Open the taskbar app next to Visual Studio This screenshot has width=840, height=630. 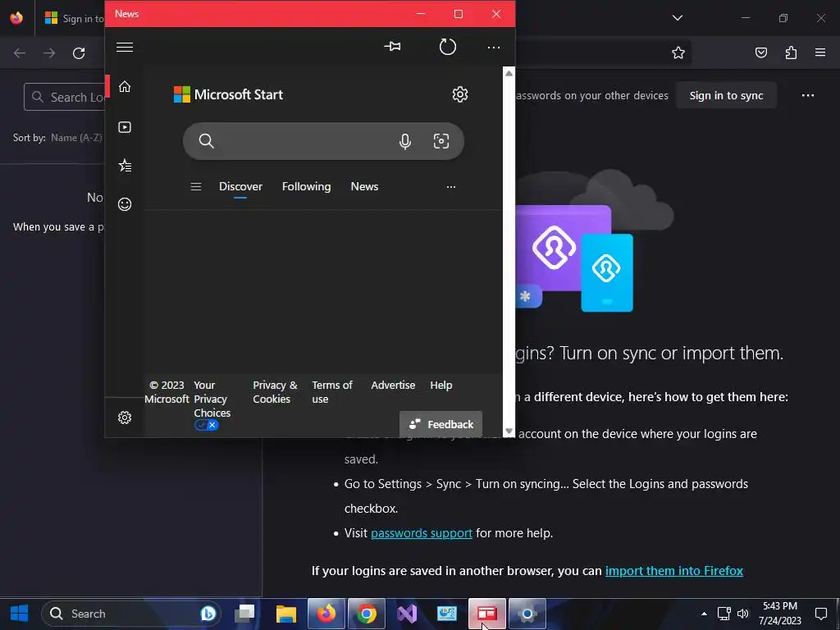tap(447, 614)
